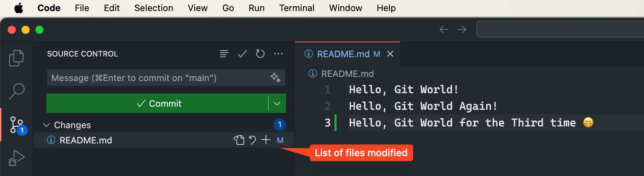Click the commit checkmark icon in header
Image resolution: width=644 pixels, height=176 pixels.
pyautogui.click(x=242, y=54)
